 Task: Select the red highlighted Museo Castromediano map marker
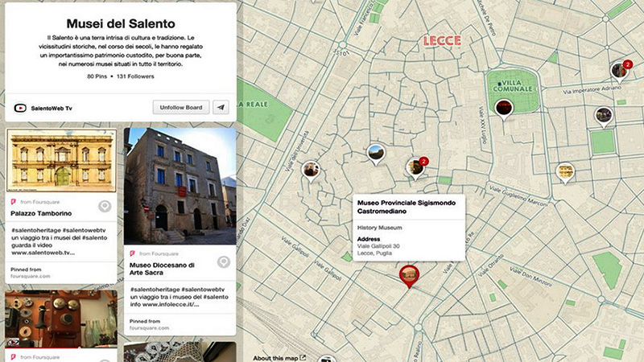[409, 276]
